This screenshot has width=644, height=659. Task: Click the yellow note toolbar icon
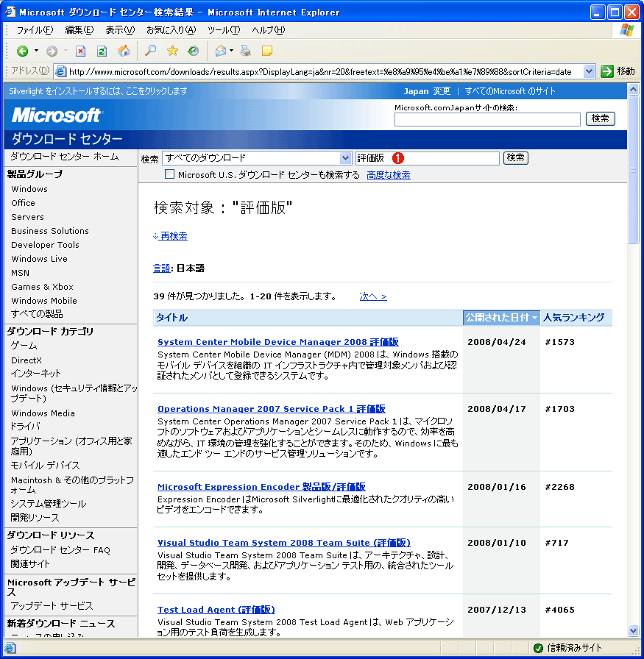click(x=267, y=51)
